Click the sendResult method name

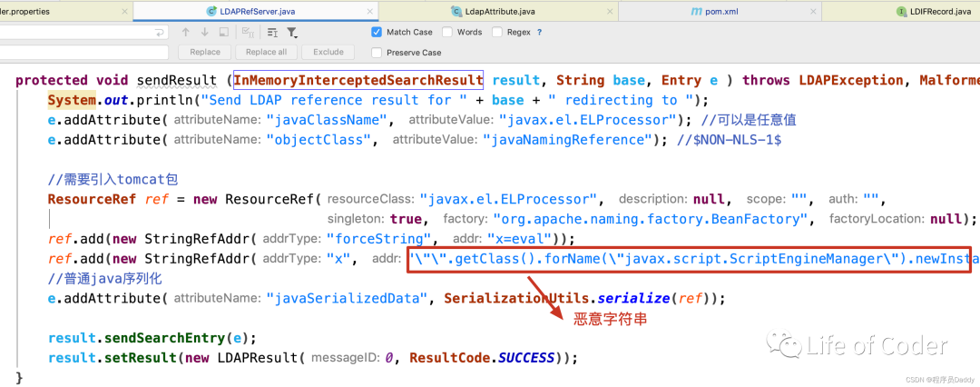(x=177, y=80)
